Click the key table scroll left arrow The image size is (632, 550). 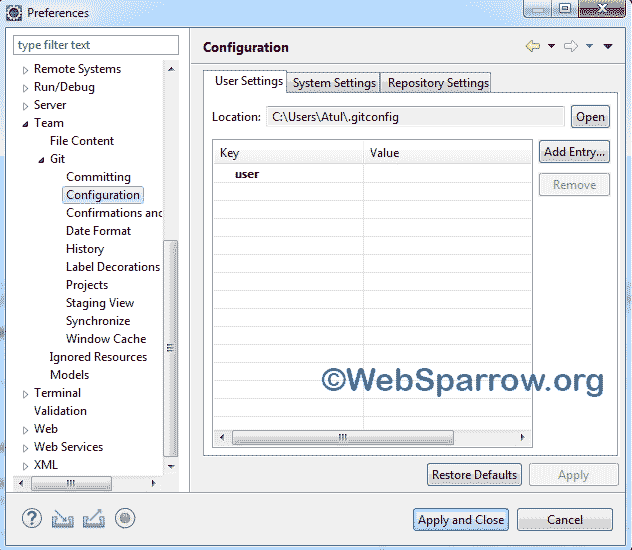pos(222,437)
